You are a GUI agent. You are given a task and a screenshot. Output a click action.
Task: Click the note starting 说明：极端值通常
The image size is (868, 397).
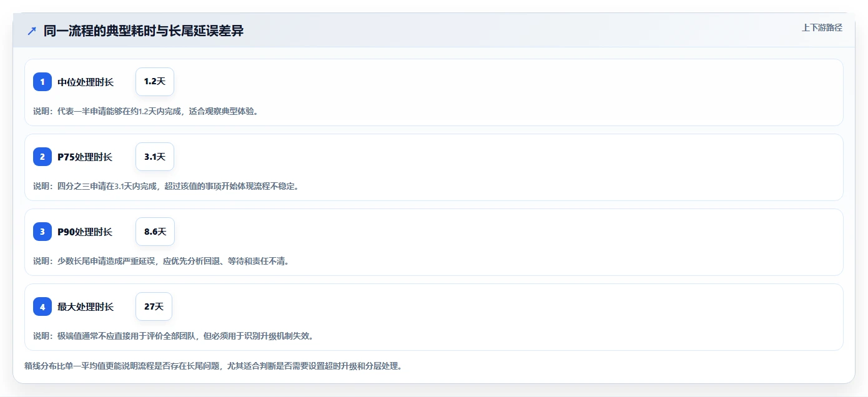(x=173, y=336)
